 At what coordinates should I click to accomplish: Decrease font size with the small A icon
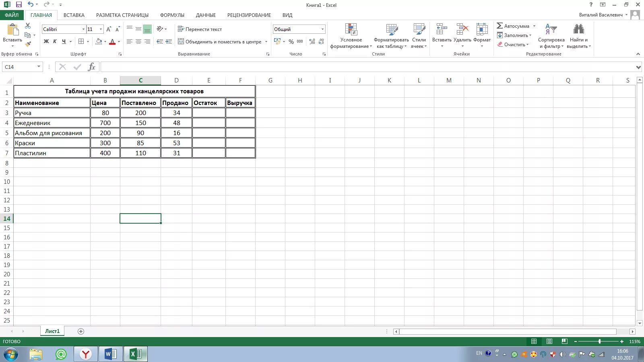[x=118, y=29]
